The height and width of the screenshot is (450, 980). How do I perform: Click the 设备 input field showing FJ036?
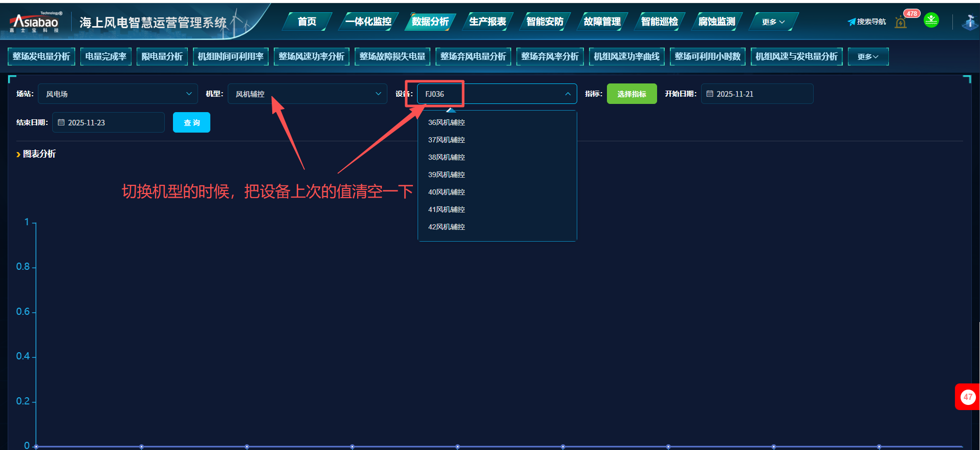coord(491,94)
